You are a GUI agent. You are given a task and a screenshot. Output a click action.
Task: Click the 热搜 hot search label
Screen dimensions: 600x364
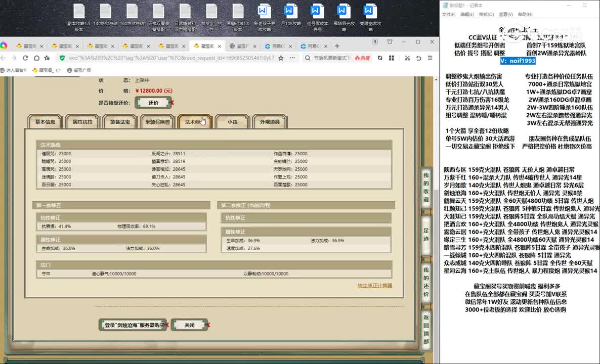tap(362, 58)
